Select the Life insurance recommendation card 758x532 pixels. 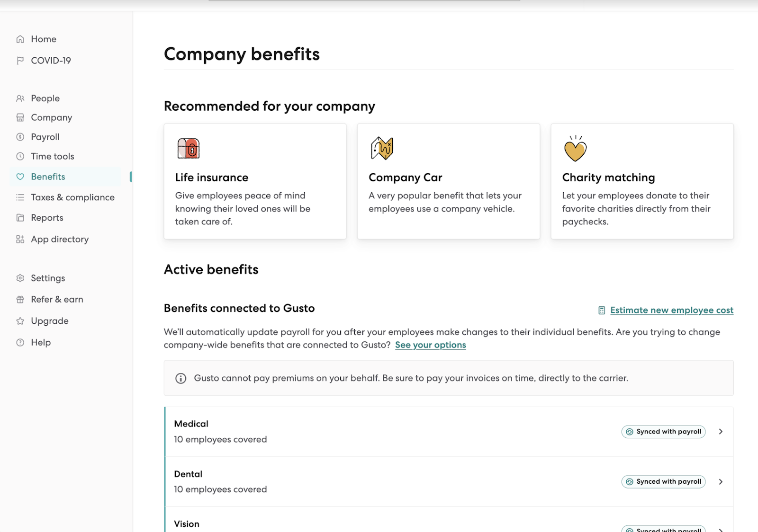(x=255, y=181)
